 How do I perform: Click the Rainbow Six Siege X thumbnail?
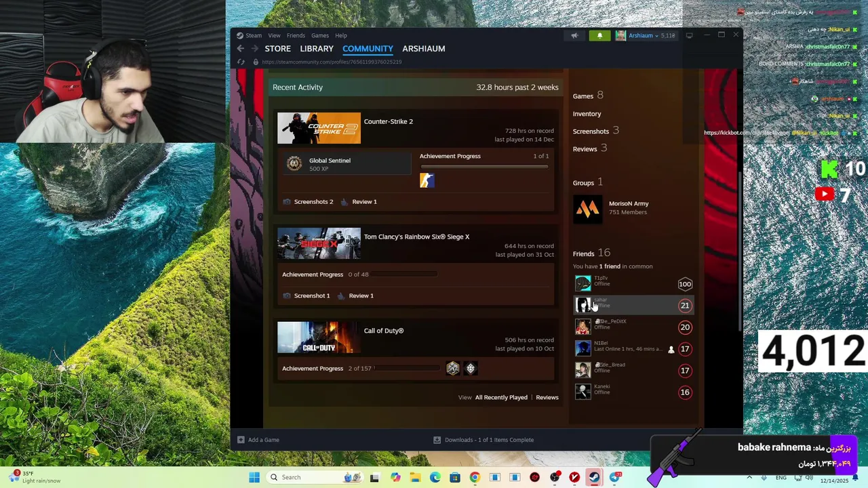point(319,243)
